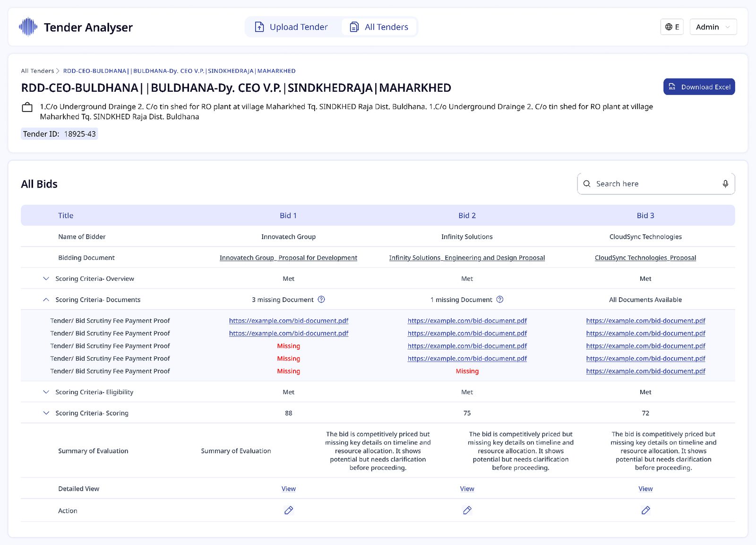This screenshot has height=545, width=756.
Task: Click the Tender Analyser waveform logo
Action: coord(28,27)
